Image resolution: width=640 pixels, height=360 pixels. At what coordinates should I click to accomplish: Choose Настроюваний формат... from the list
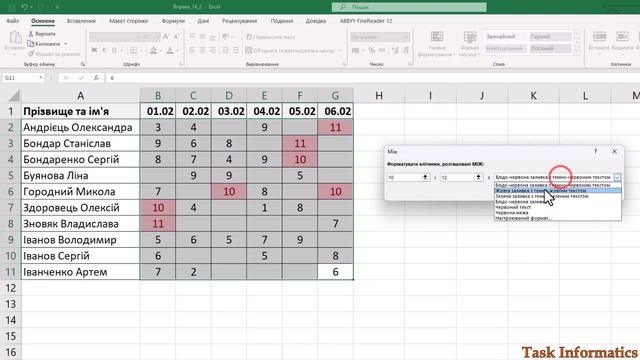point(558,218)
